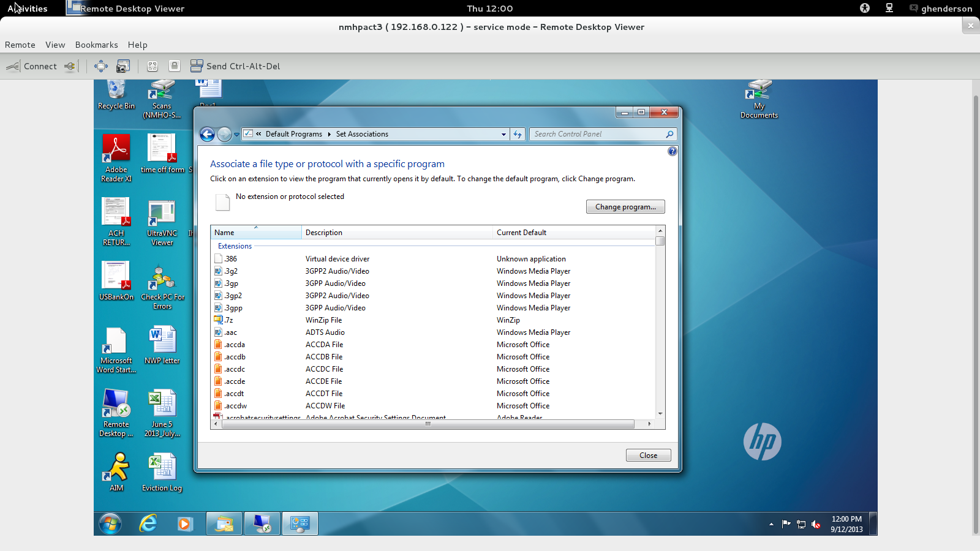Click the Search Control Panel field
Image resolution: width=980 pixels, height=551 pixels.
(x=597, y=134)
